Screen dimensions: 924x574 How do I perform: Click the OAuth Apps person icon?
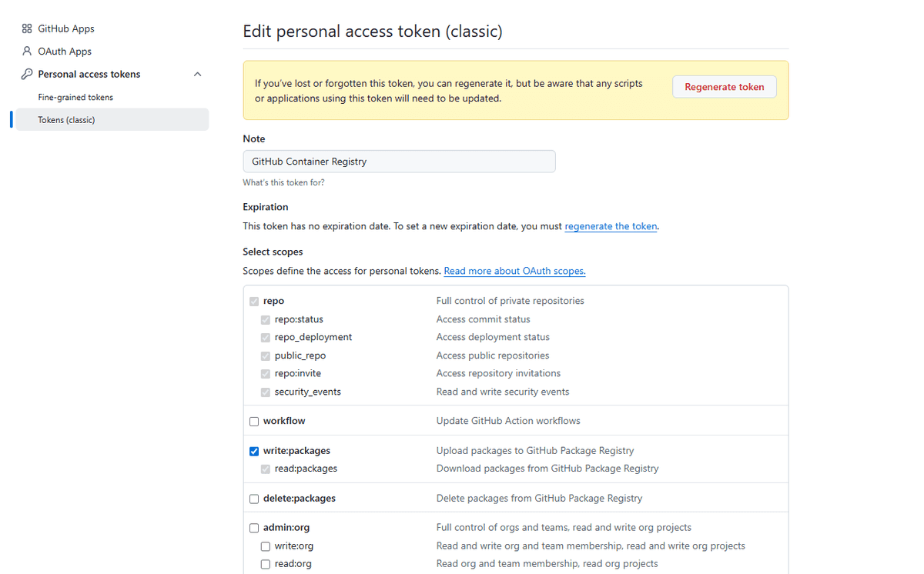point(26,51)
